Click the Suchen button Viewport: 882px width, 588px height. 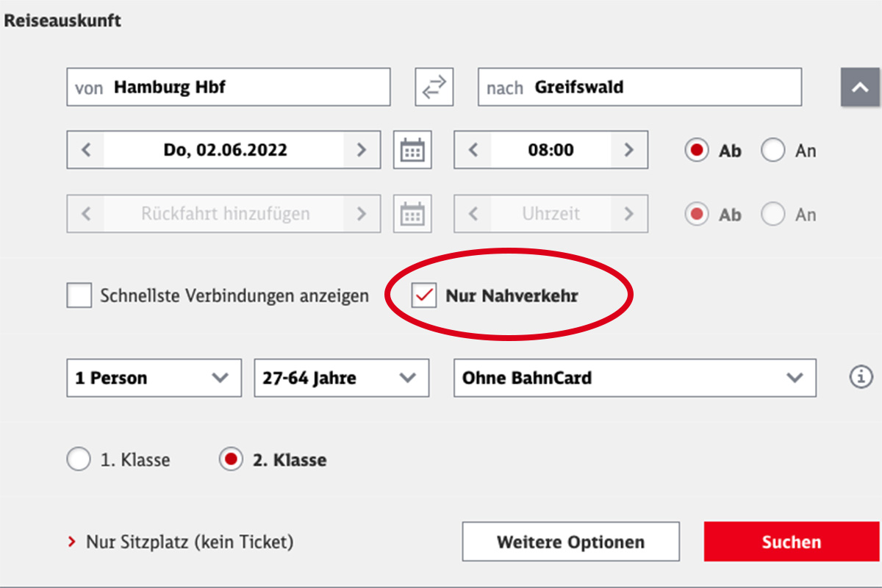792,542
